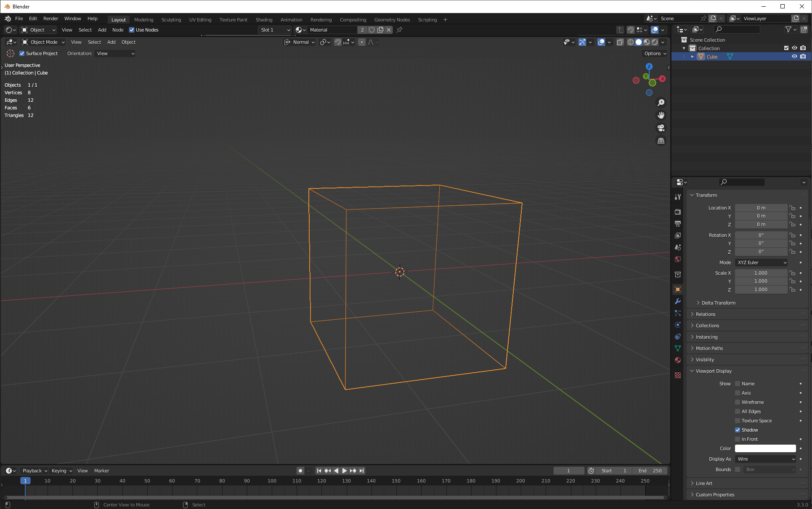Image resolution: width=812 pixels, height=509 pixels.
Task: Click the Location X value field
Action: [x=761, y=208]
